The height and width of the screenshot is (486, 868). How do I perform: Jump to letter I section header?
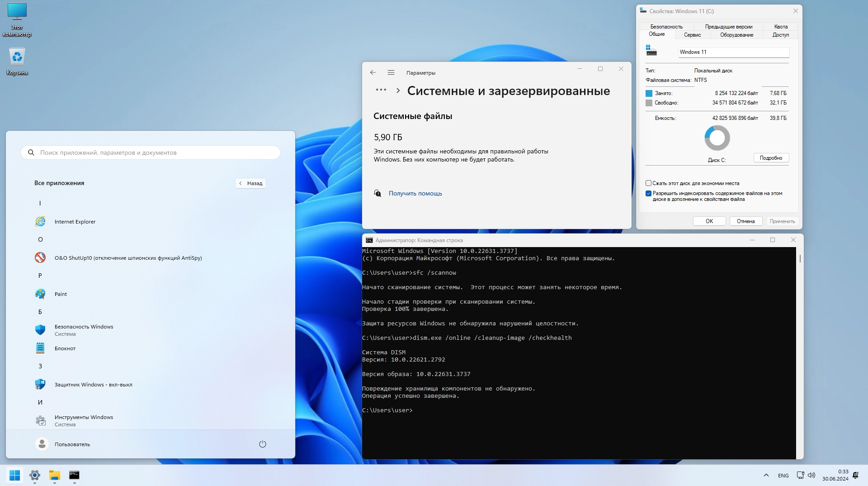click(40, 203)
